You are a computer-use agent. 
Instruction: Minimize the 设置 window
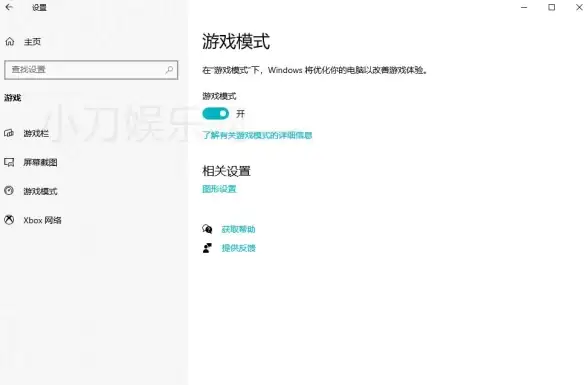[524, 7]
